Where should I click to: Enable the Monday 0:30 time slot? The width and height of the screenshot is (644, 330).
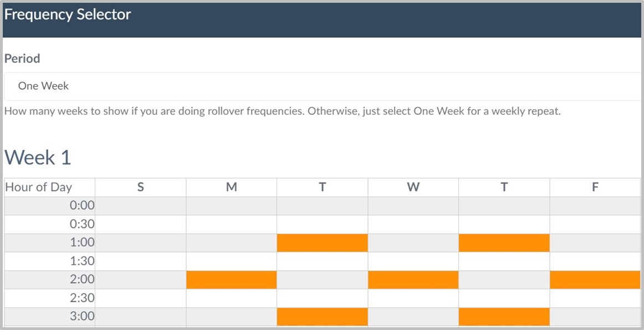231,224
